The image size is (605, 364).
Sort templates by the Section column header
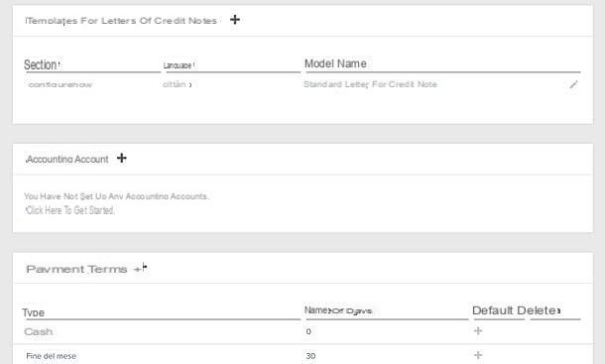[42, 64]
